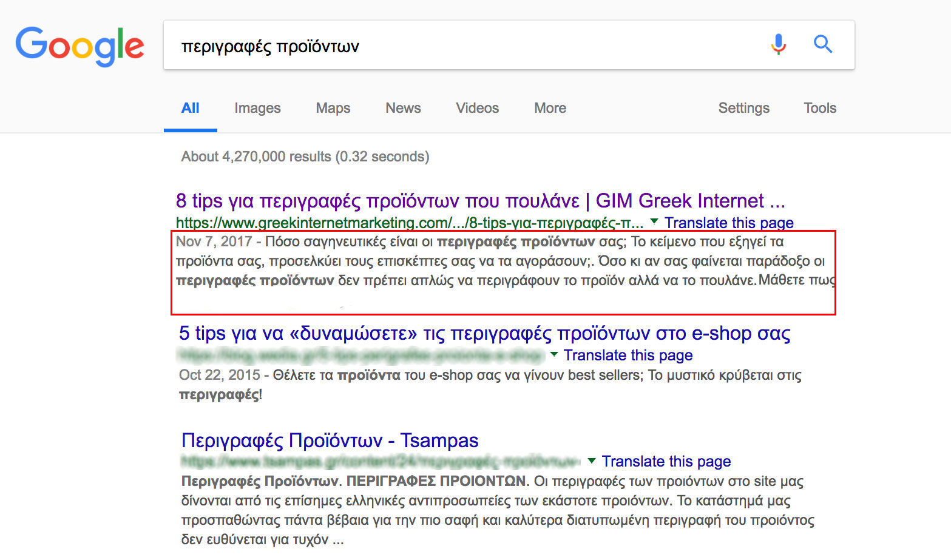Click 'ΠΕΡΙΓΡΑΦΕΣ ΠΡΟΙΟΝΤΩΝ' in the Tsampas snippet

pos(436,481)
